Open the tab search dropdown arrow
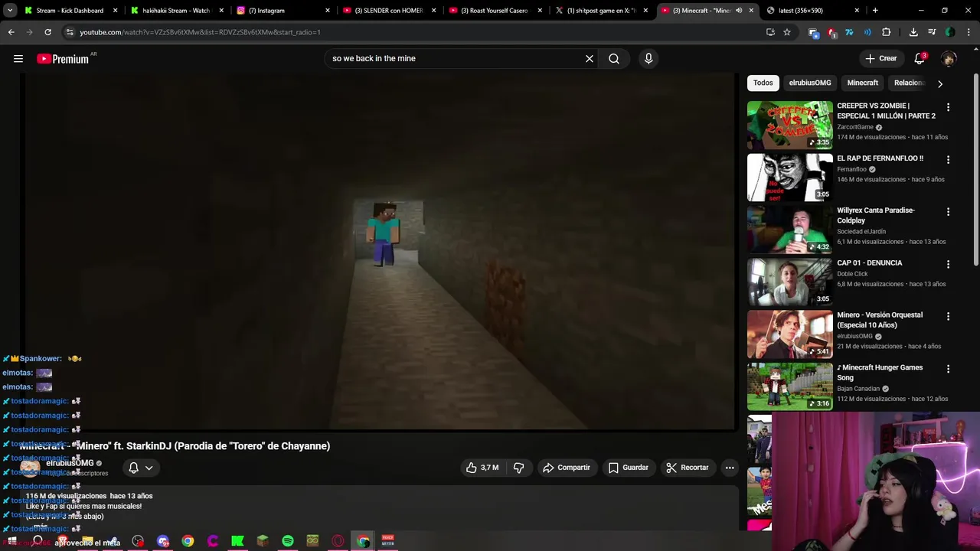 [11, 11]
